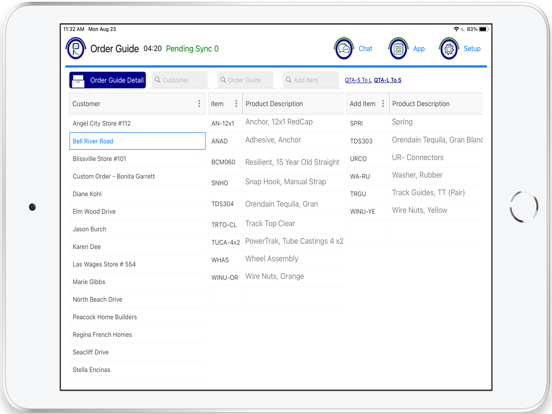Select item SNHO
The image size is (552, 414).
point(220,183)
